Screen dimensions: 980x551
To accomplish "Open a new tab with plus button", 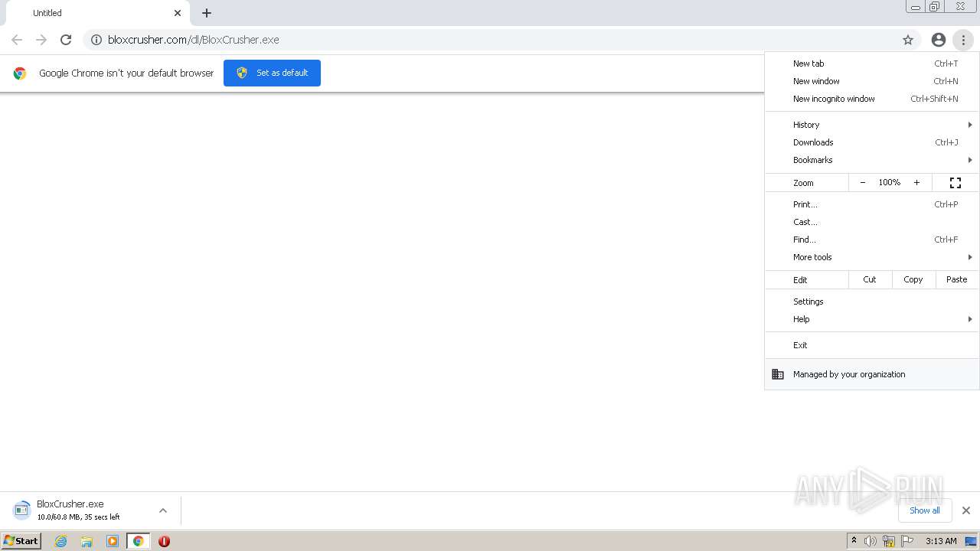I will tap(207, 13).
